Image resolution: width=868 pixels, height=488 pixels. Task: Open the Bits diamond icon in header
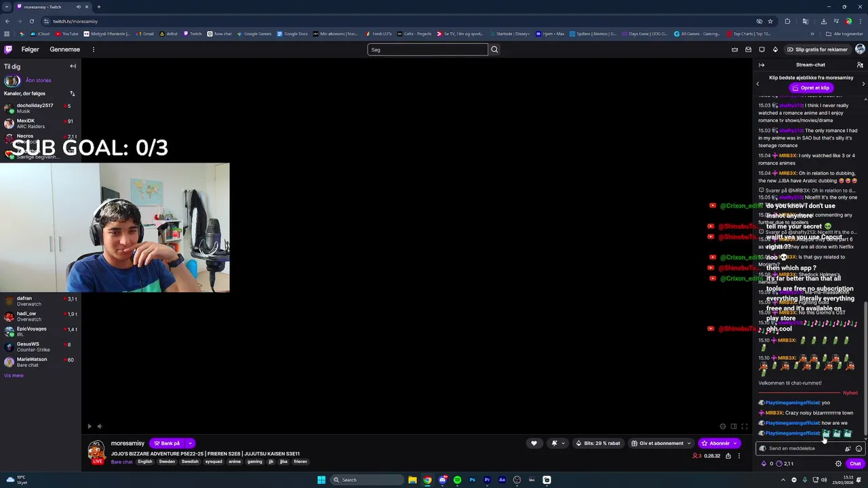click(x=775, y=49)
